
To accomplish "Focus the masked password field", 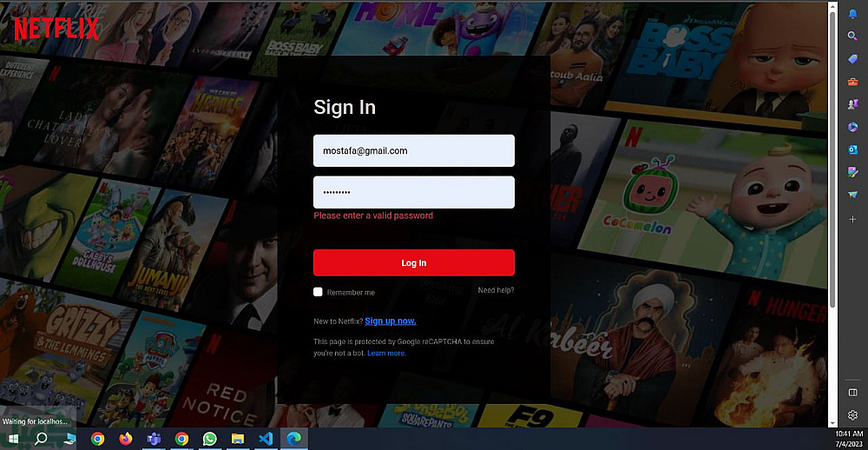I will click(x=414, y=192).
